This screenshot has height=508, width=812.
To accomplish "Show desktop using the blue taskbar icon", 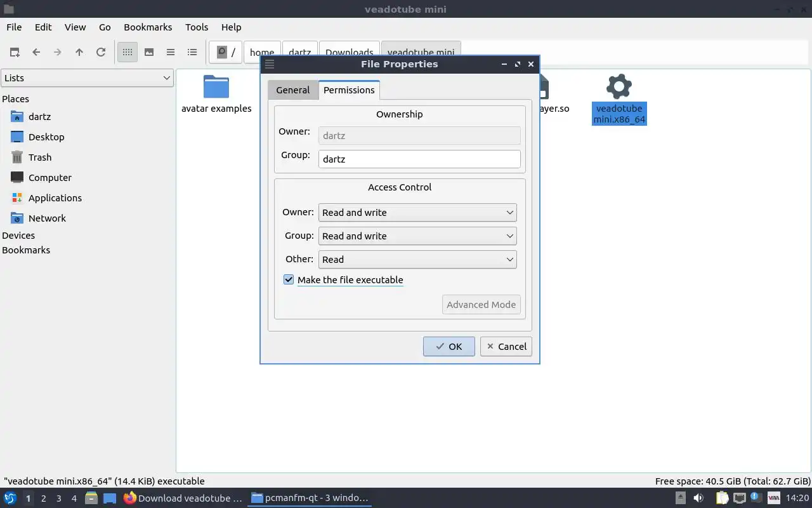I will point(110,498).
